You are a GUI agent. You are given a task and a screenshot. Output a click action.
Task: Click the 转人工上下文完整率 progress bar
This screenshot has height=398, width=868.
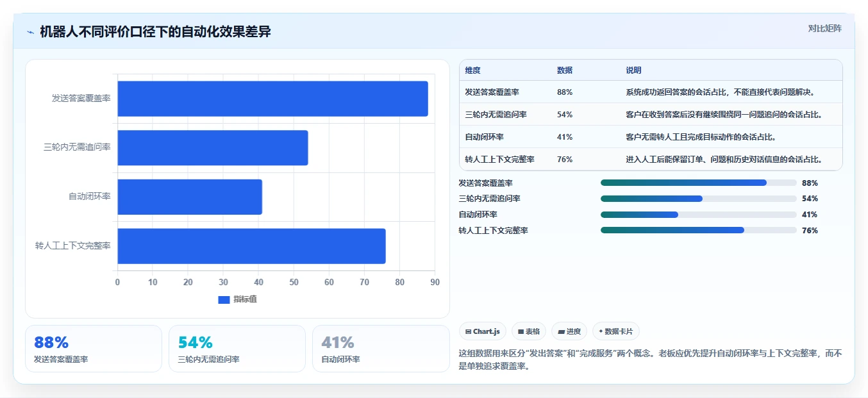pos(699,230)
